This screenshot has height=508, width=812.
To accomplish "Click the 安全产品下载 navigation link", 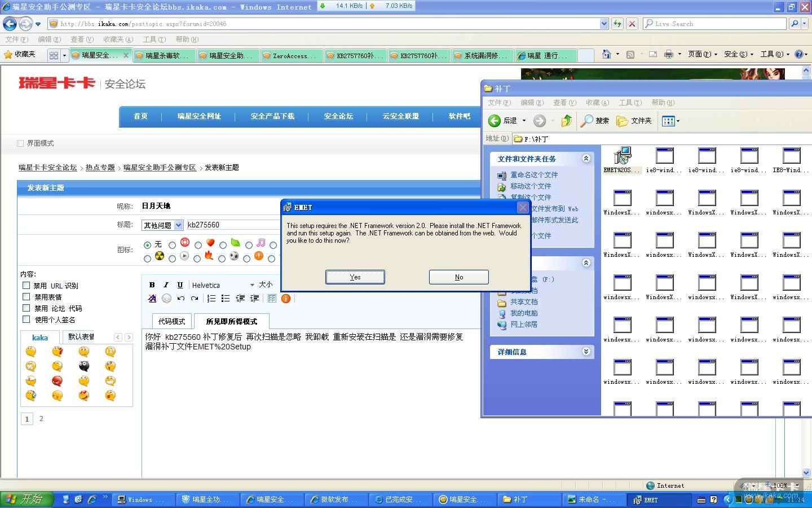I will (272, 116).
